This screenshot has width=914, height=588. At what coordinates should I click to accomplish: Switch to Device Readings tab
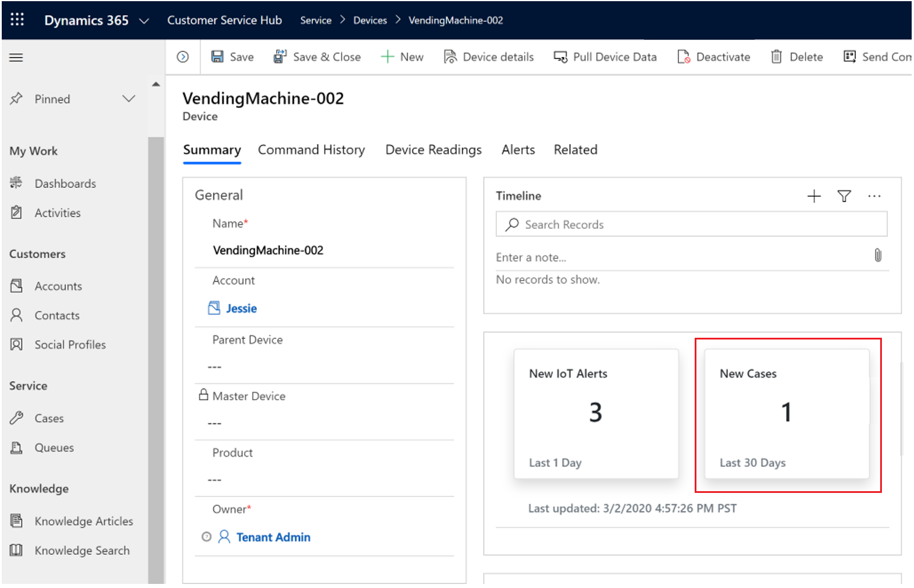433,150
